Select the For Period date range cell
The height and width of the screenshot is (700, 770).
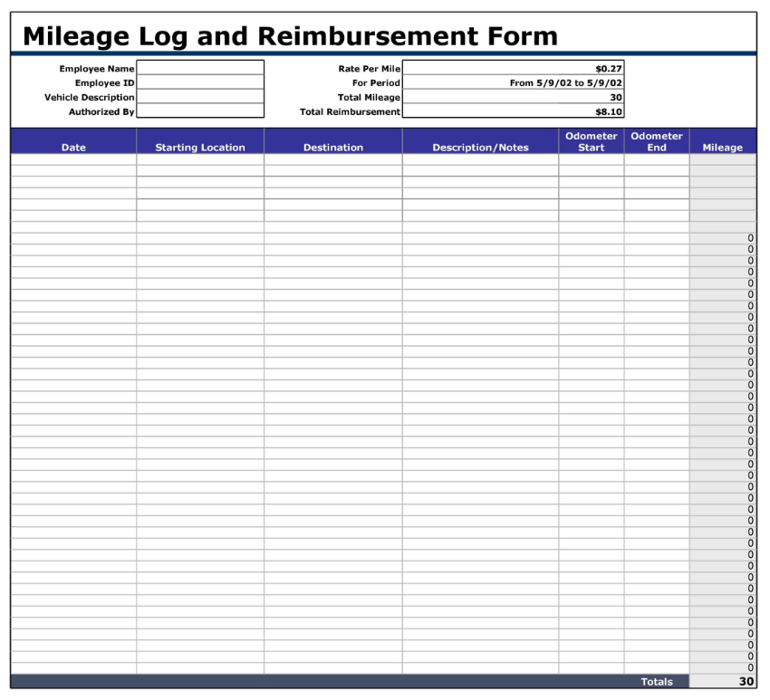[513, 82]
